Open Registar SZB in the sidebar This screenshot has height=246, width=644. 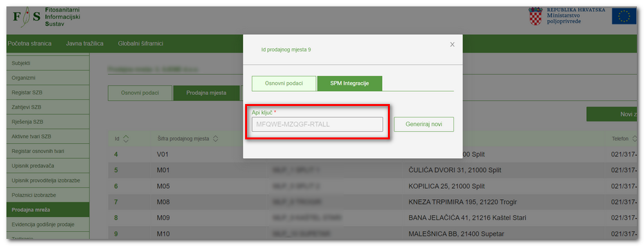coord(48,92)
